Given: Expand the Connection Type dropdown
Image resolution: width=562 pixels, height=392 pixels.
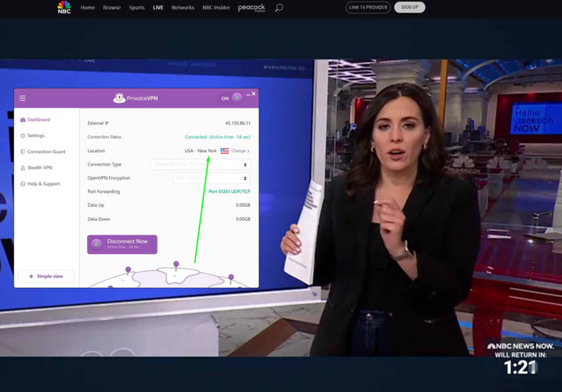Looking at the screenshot, I should (x=200, y=165).
